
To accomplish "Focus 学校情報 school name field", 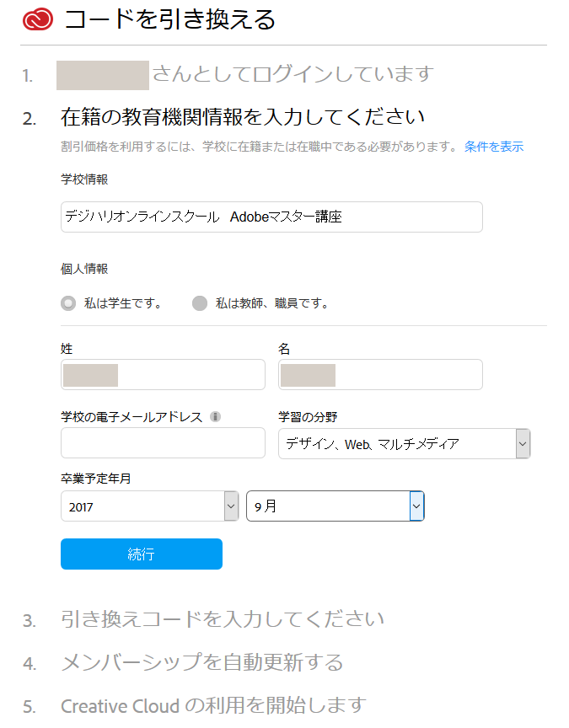I will [271, 217].
